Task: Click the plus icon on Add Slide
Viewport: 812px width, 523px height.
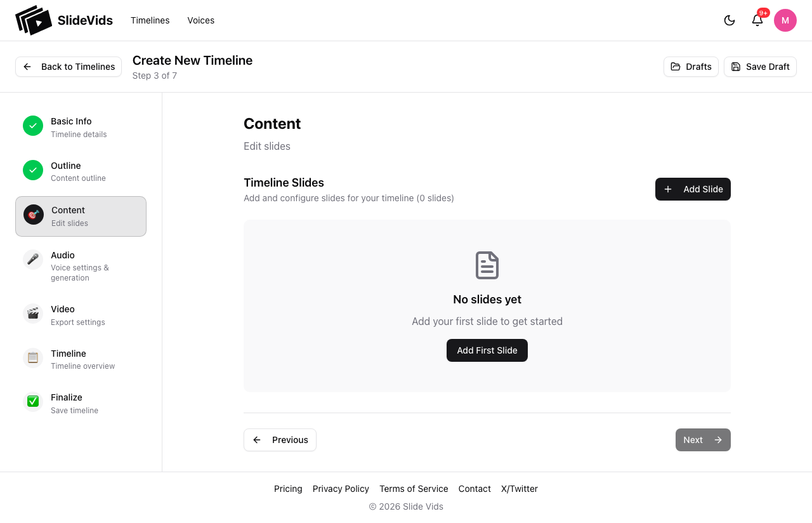Action: [668, 189]
